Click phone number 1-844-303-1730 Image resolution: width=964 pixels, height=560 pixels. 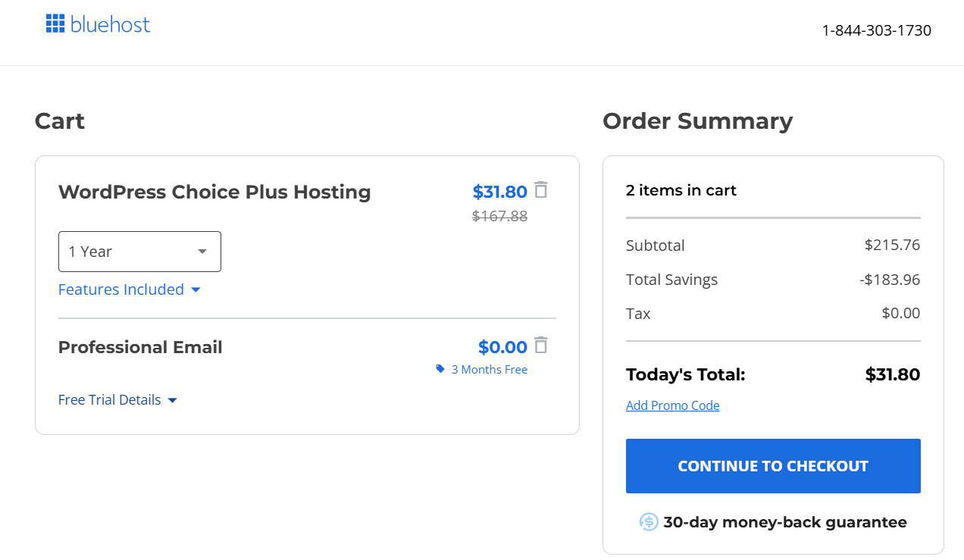coord(877,30)
